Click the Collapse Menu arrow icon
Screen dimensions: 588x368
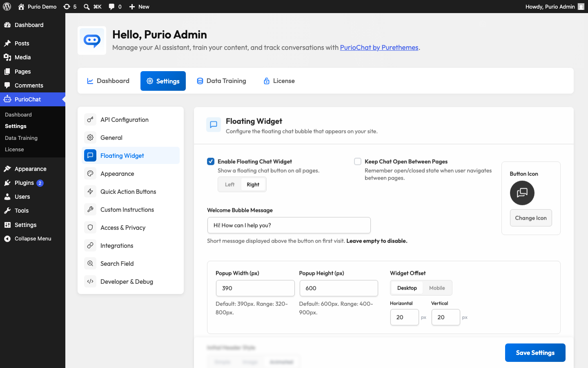click(x=7, y=239)
